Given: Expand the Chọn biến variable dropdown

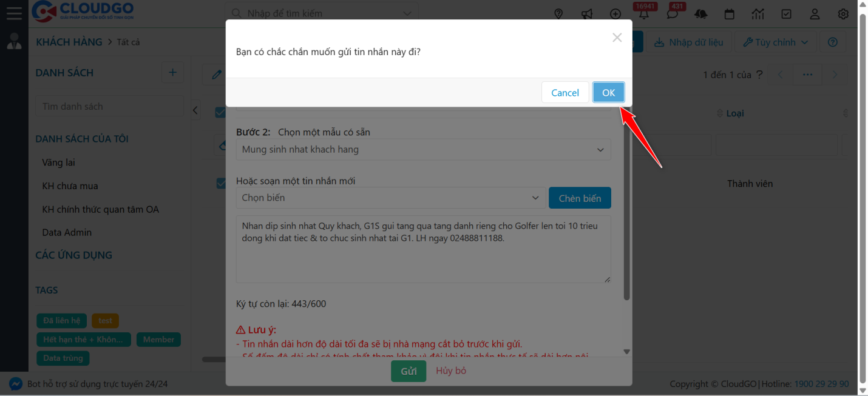Looking at the screenshot, I should tap(390, 198).
